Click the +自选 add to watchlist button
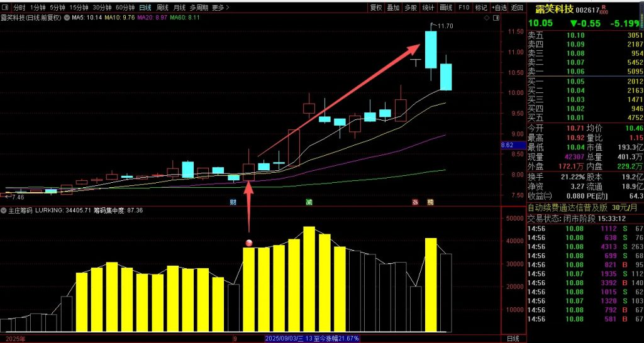 pyautogui.click(x=499, y=8)
